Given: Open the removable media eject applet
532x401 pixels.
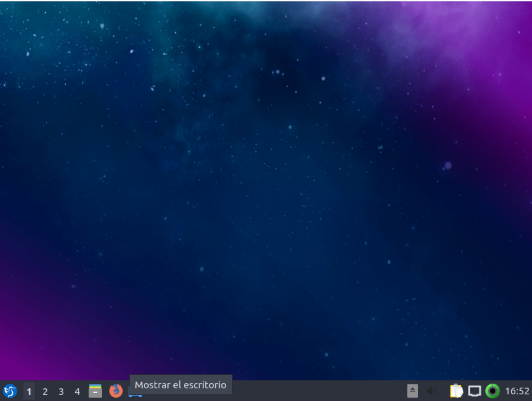Looking at the screenshot, I should (x=413, y=391).
